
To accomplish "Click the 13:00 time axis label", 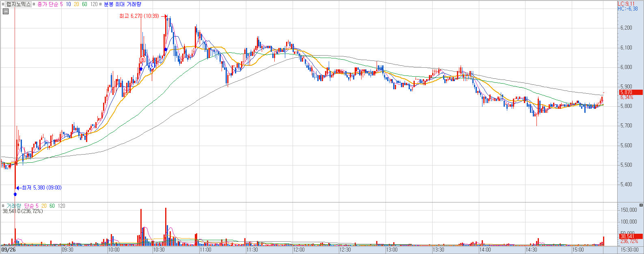I will coord(392,250).
